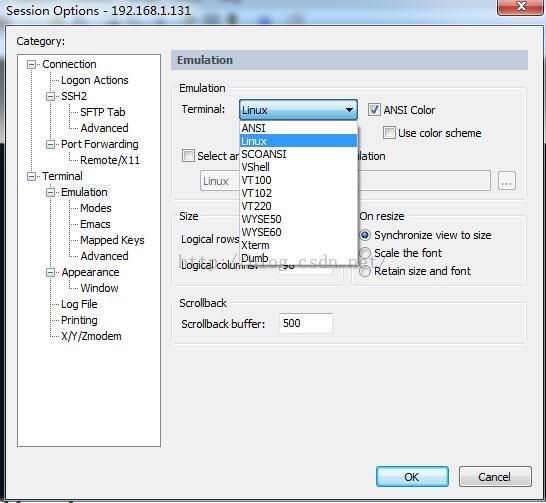The height and width of the screenshot is (503, 546).
Task: Collapse the Port Forwarding node
Action: click(50, 144)
